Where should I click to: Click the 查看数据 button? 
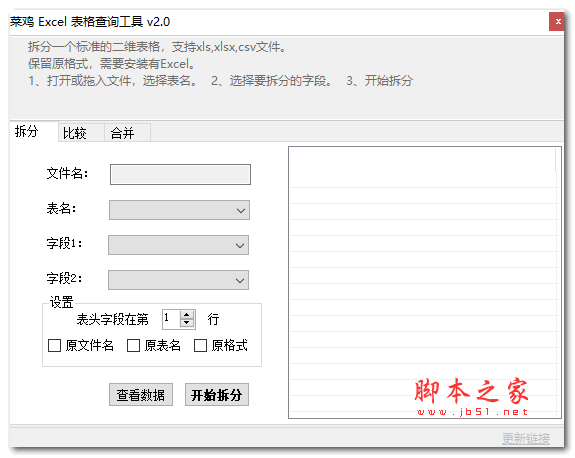click(141, 395)
